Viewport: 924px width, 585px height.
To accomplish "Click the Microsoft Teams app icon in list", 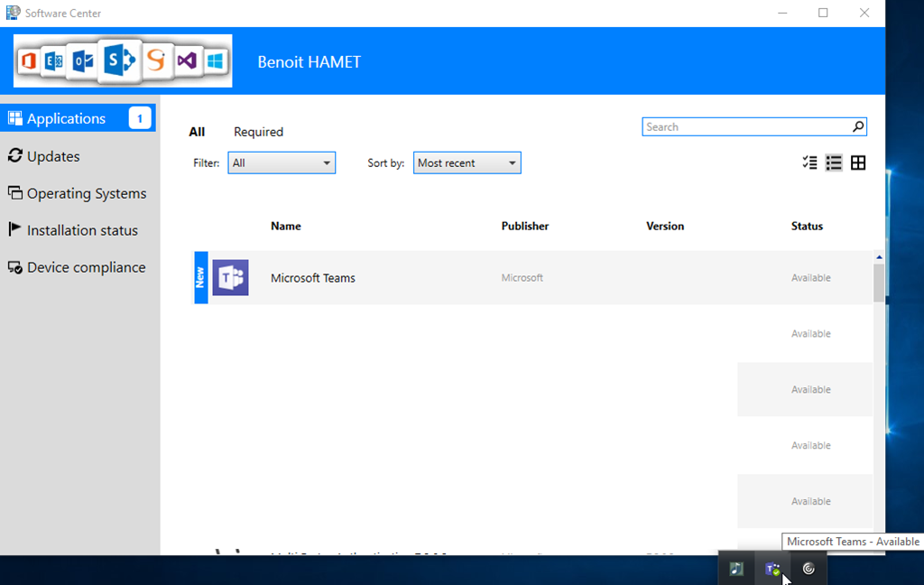I will pyautogui.click(x=230, y=278).
